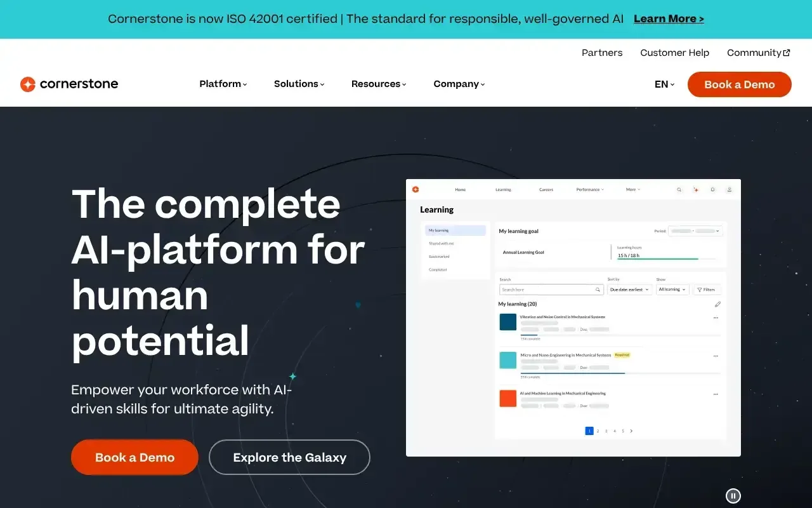Follow the Learn More link in banner

click(669, 19)
